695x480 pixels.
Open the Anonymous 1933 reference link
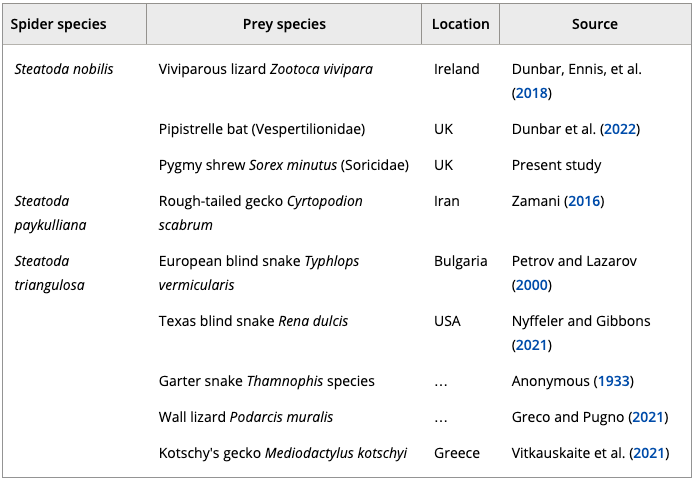614,381
